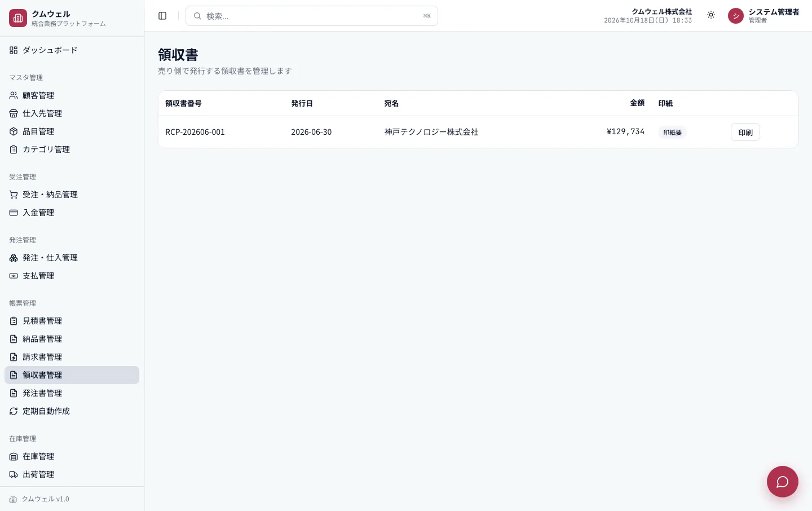Viewport: 812px width, 511px height.
Task: Click the 見積書管理 document icon
Action: click(14, 321)
